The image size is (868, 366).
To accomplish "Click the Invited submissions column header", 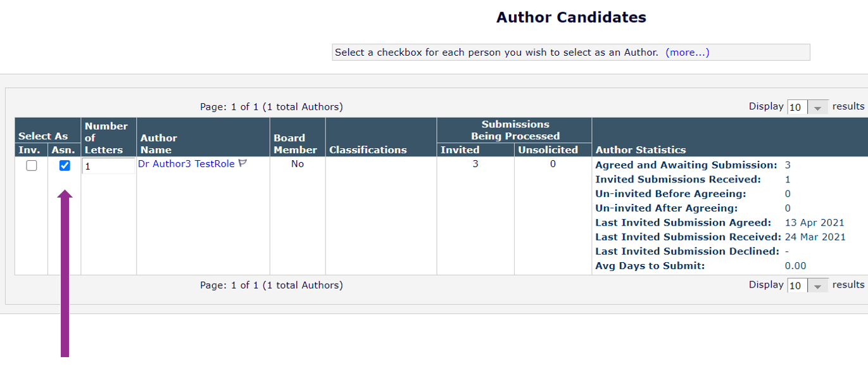I will (460, 150).
